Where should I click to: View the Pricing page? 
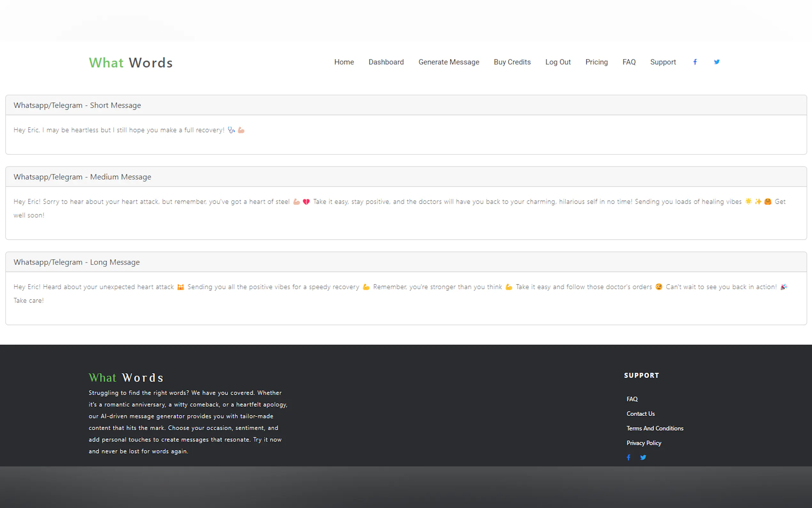596,62
